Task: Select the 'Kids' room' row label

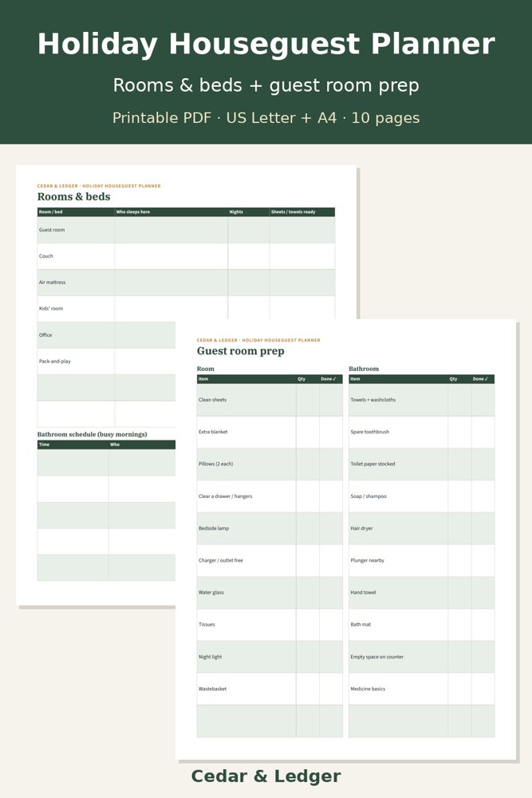Action: [51, 308]
